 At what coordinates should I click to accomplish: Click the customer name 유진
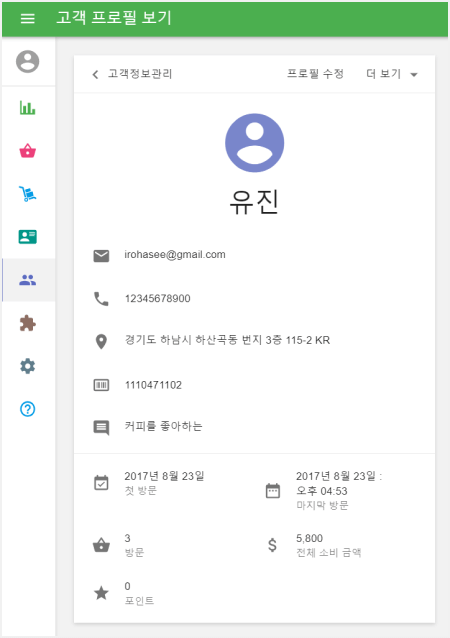254,202
